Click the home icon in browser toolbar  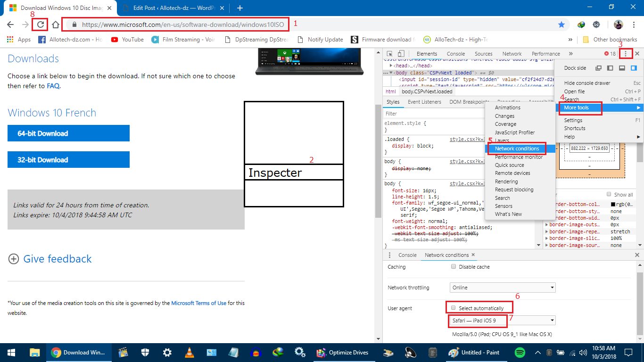[56, 25]
